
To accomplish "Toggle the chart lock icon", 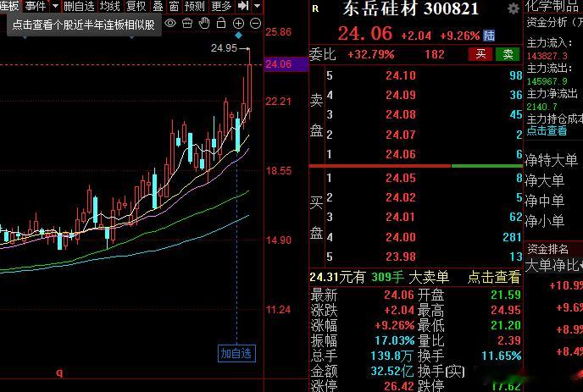I will tap(221, 23).
